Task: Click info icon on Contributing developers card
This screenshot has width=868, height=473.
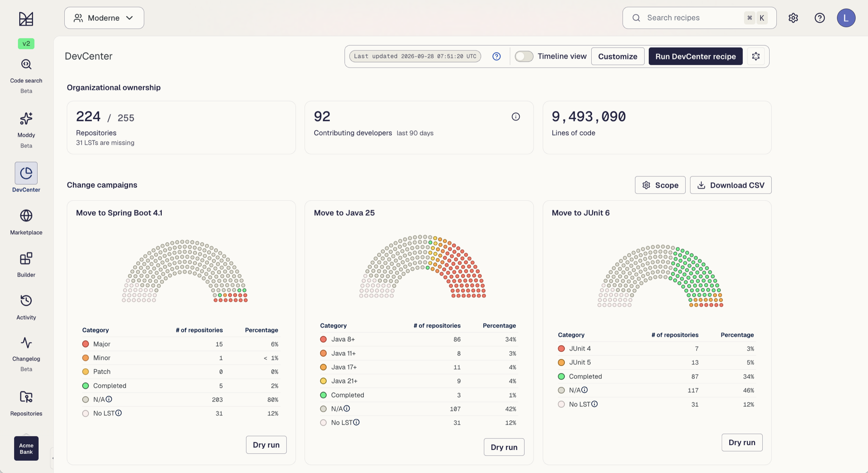Action: coord(516,117)
